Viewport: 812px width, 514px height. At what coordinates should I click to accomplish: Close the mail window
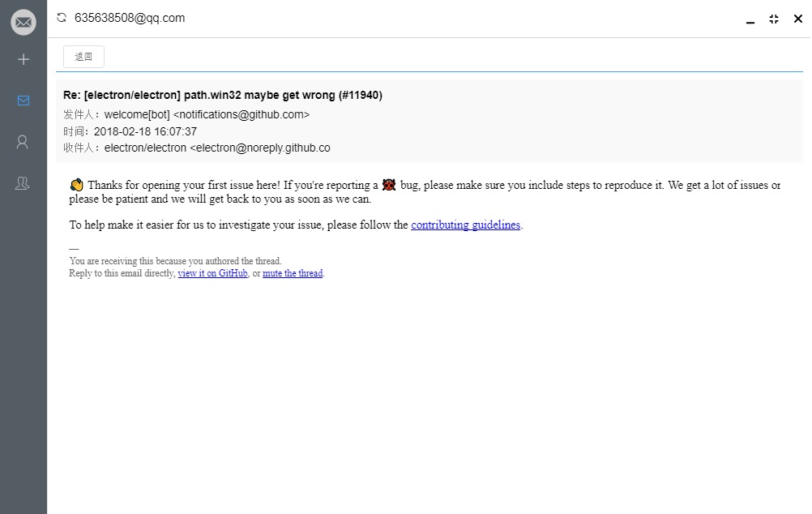click(x=798, y=19)
